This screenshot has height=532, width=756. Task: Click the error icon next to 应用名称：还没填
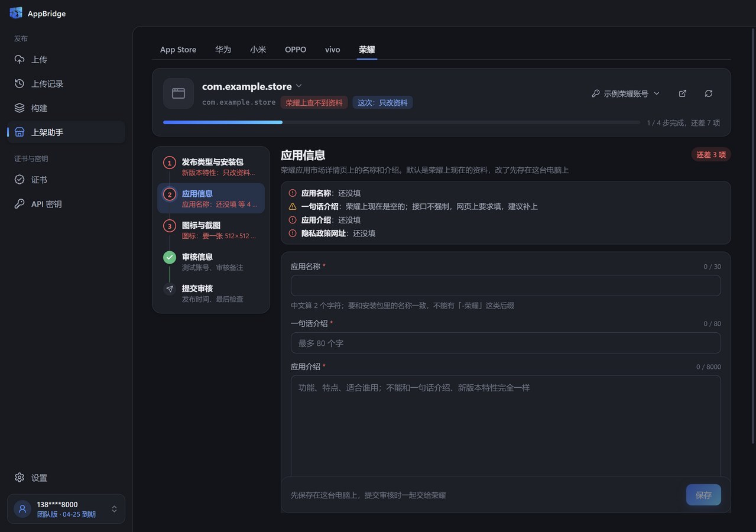click(293, 193)
